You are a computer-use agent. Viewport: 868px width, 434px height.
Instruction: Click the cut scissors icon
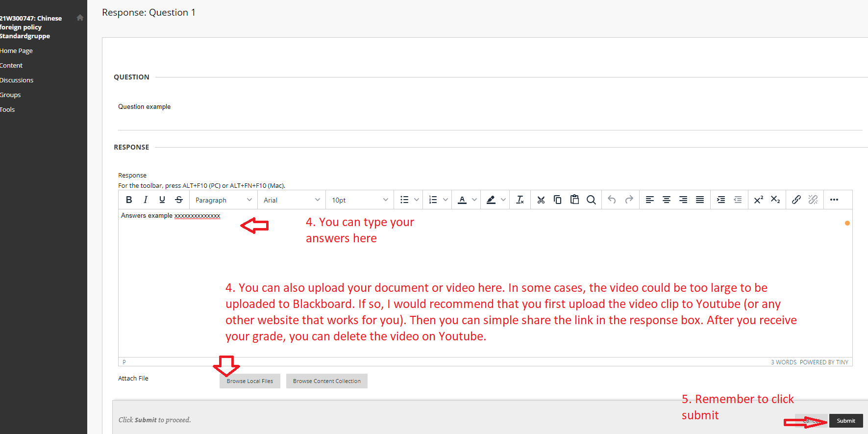[x=541, y=200]
